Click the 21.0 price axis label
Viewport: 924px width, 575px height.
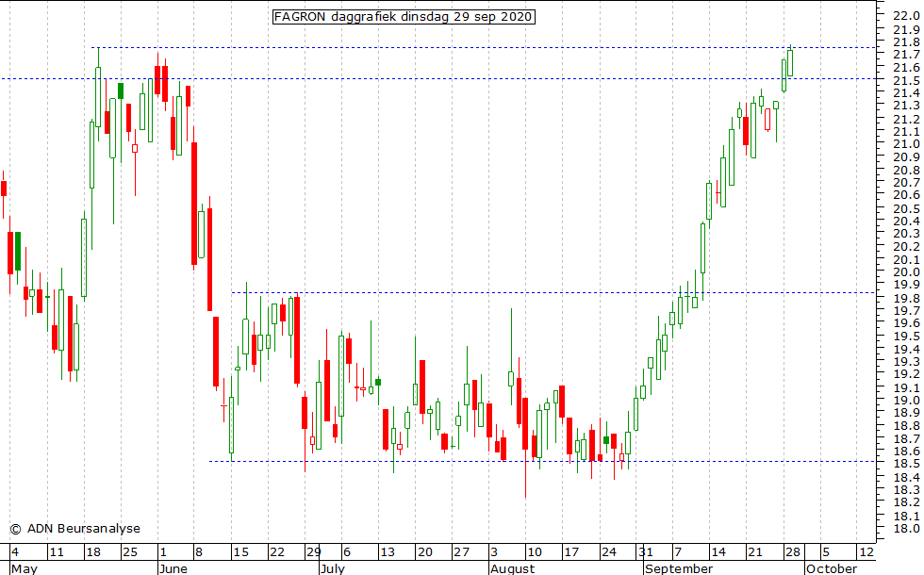(906, 143)
